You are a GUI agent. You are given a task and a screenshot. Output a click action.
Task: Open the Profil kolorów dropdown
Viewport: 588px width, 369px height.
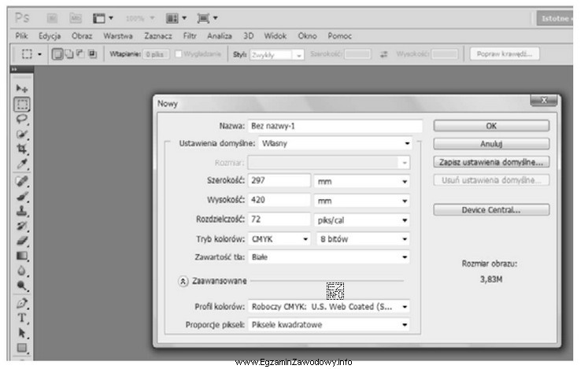pyautogui.click(x=328, y=307)
